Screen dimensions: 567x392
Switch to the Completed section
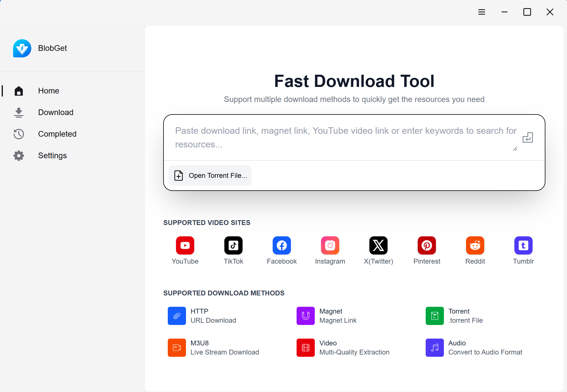point(57,134)
